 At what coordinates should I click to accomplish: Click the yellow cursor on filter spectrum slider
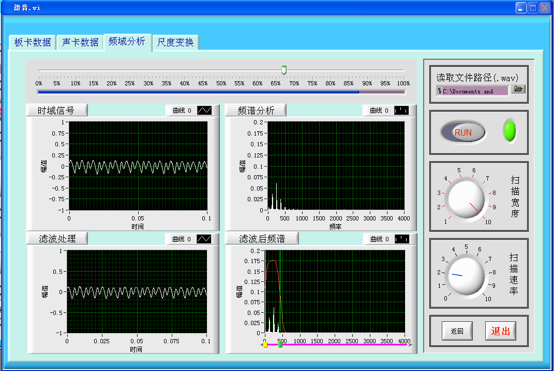tap(265, 344)
